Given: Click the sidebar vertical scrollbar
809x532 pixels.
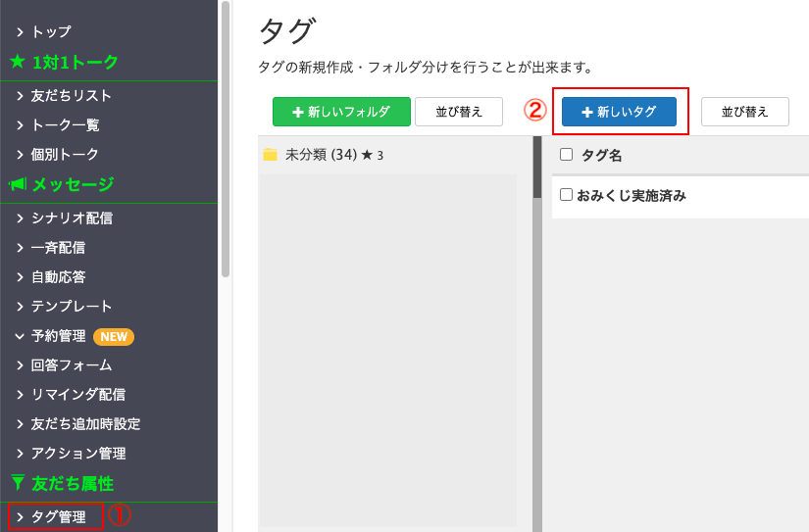Looking at the screenshot, I should coord(226,139).
